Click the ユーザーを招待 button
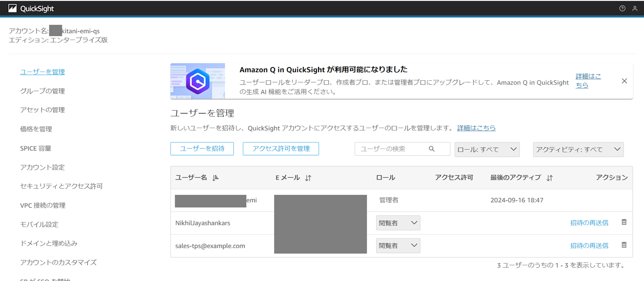This screenshot has height=281, width=644. click(202, 149)
